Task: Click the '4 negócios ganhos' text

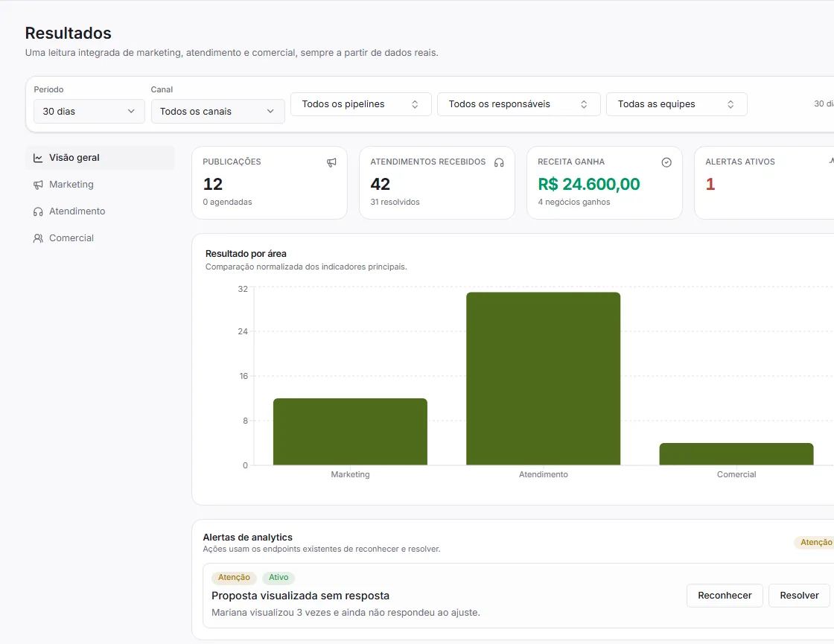Action: tap(574, 202)
